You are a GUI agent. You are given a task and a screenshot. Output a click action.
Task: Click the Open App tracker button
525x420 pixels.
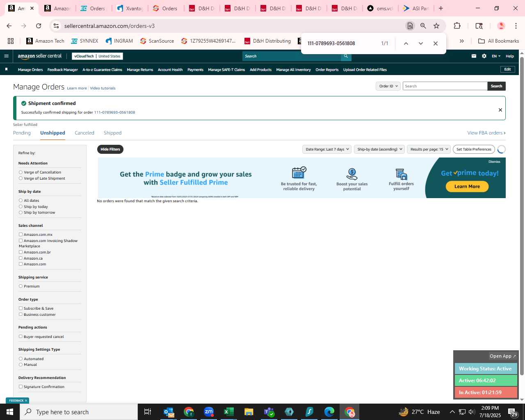click(x=502, y=356)
